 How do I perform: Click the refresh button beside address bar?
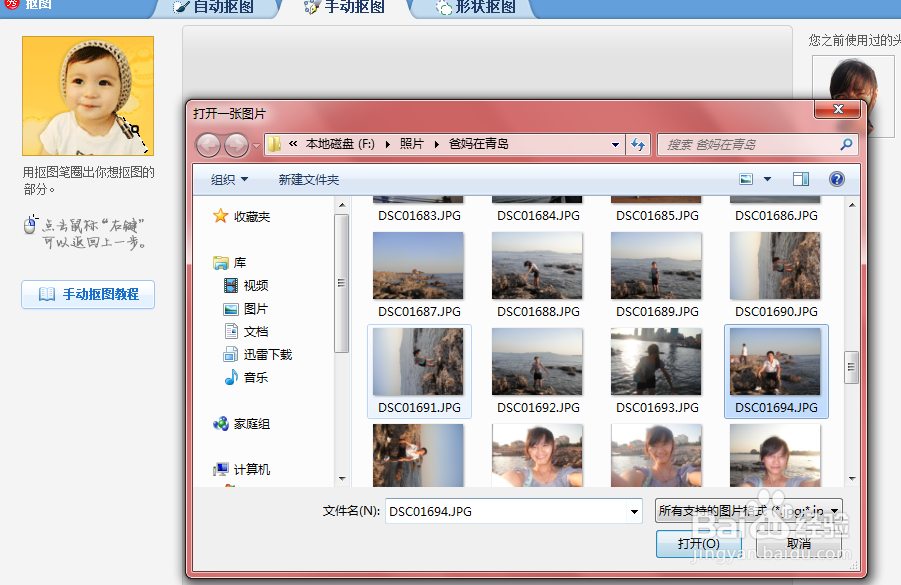click(x=638, y=144)
